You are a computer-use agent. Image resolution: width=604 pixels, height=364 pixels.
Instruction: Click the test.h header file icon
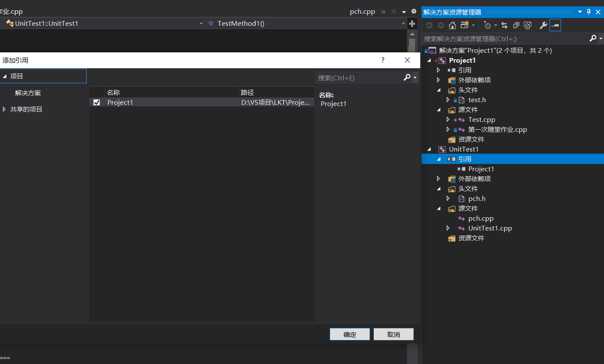[x=461, y=100]
